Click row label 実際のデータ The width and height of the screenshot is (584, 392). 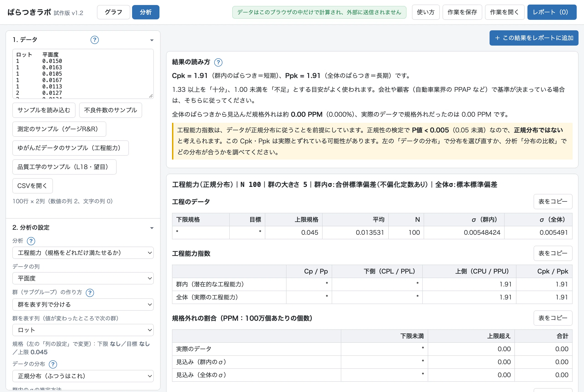194,349
